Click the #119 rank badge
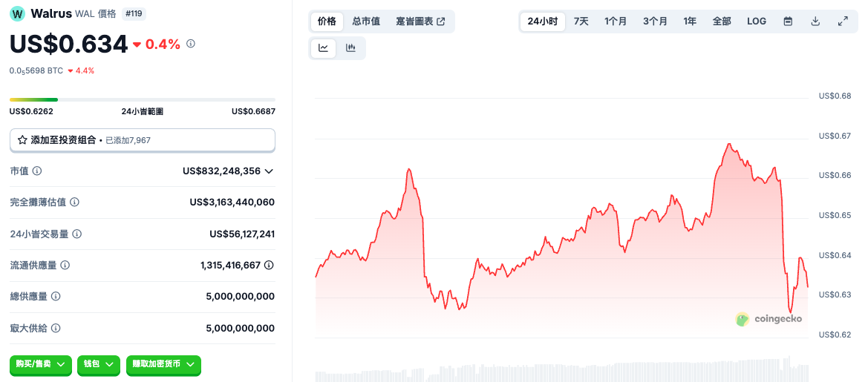 coord(134,14)
